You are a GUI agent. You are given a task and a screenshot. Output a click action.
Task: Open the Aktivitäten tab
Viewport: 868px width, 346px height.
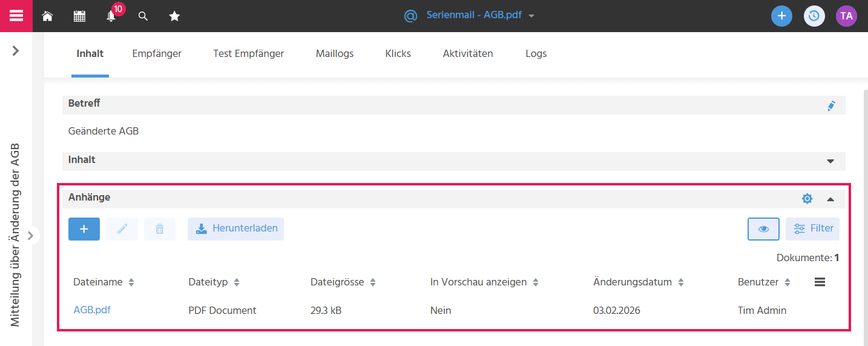click(468, 53)
